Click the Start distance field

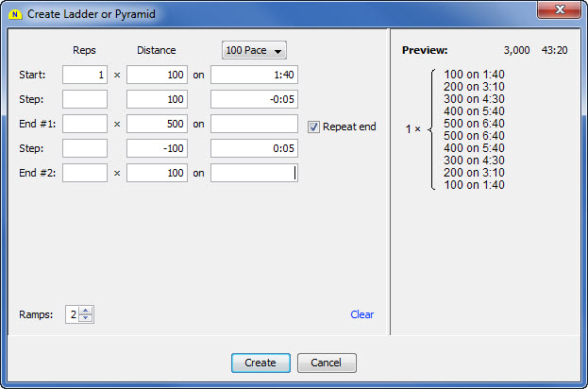tap(157, 75)
